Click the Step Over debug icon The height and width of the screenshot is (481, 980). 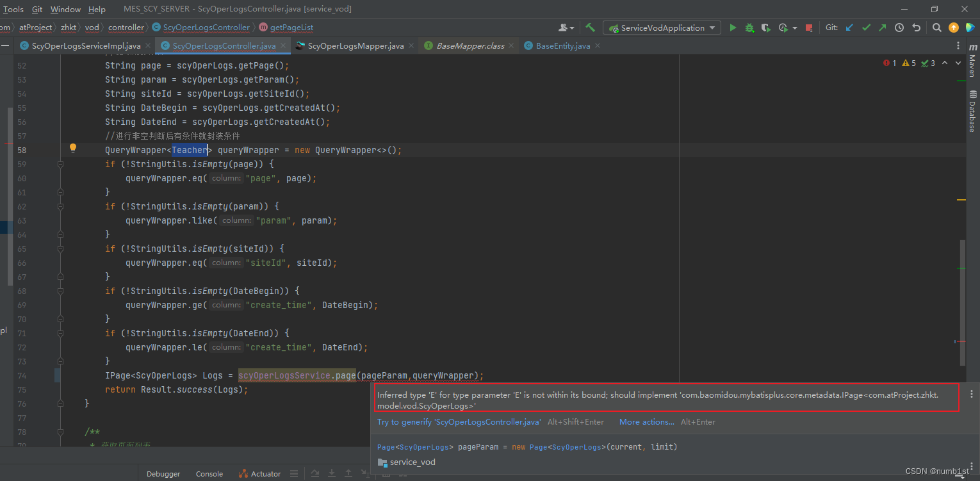tap(315, 474)
